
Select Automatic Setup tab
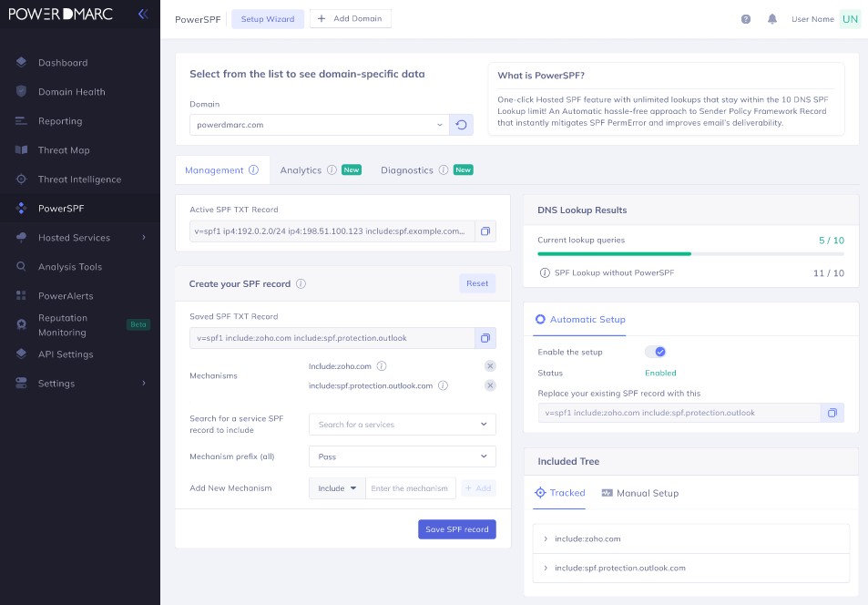tap(580, 319)
